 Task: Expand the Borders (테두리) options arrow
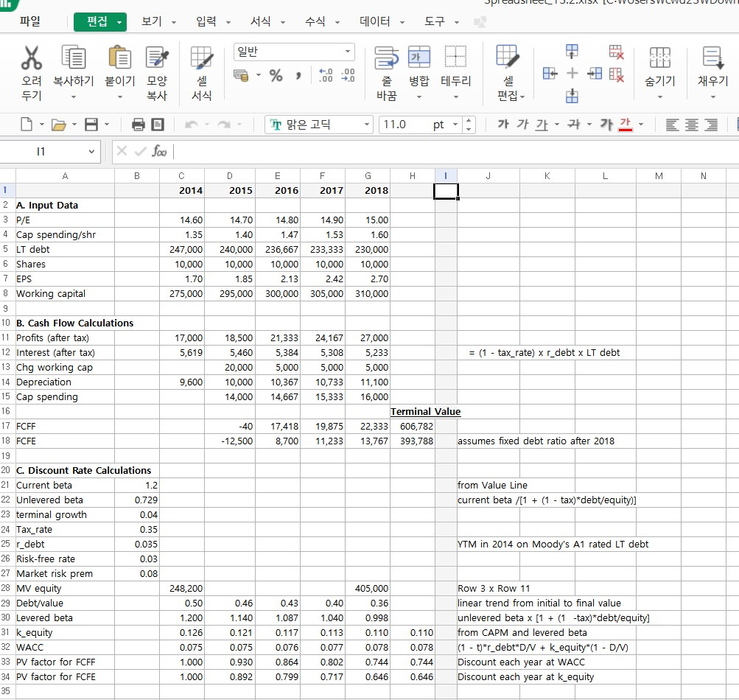[455, 97]
